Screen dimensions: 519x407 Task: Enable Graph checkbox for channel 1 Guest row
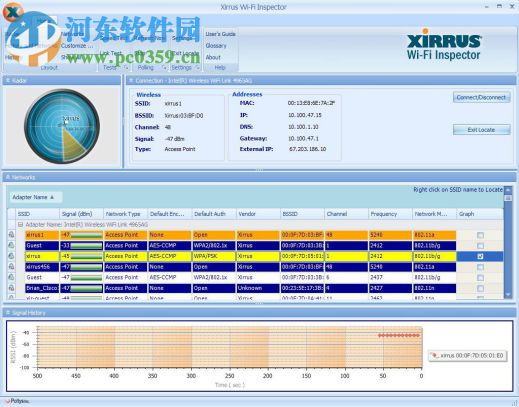[x=480, y=246]
